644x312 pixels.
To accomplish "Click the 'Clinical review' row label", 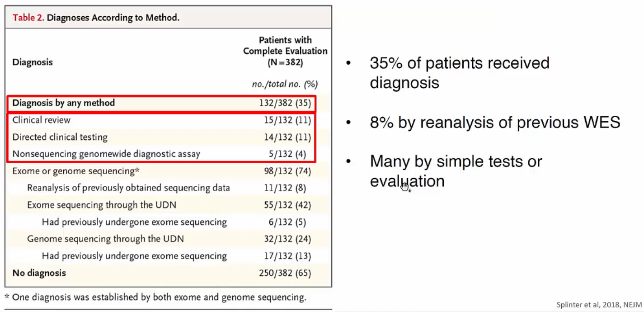I will [x=42, y=120].
